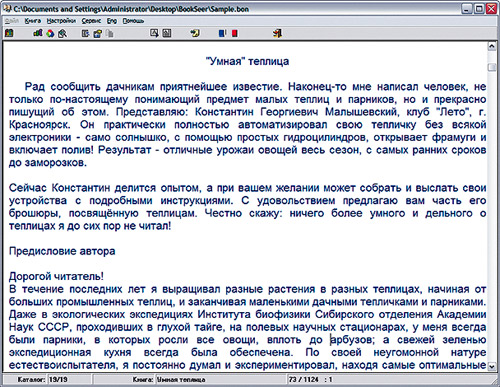
Task: Click the yellow note with arrow icon
Action: pos(195,33)
